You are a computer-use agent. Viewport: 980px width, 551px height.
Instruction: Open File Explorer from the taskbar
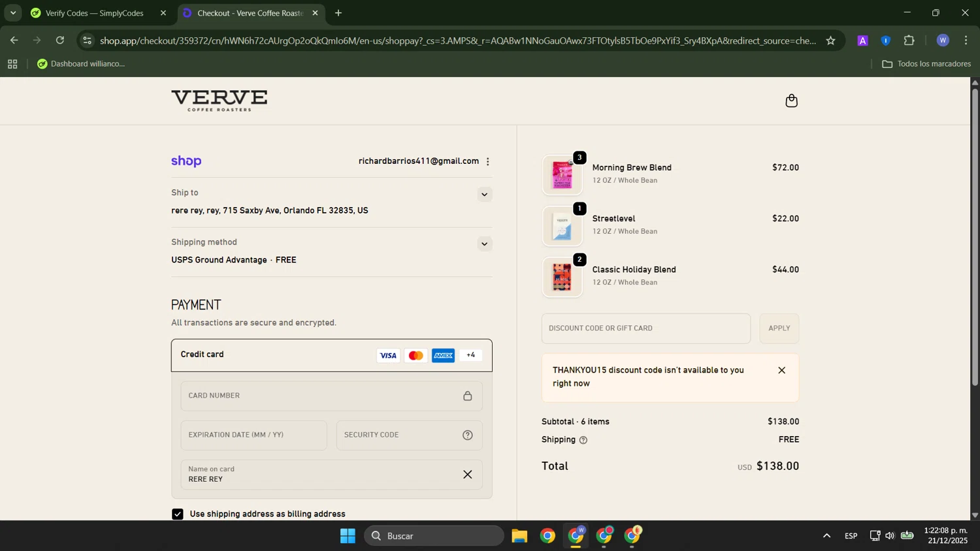pyautogui.click(x=519, y=536)
